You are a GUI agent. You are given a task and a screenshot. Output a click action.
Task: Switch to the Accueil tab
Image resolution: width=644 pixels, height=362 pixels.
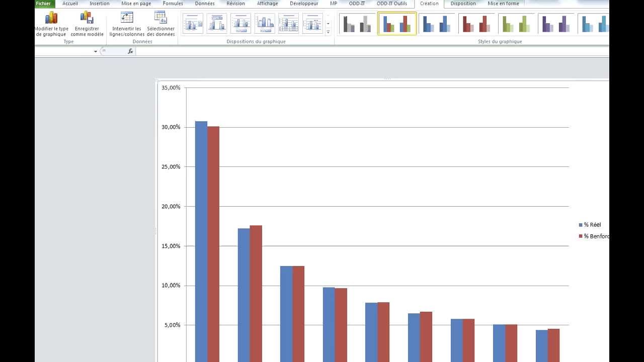pyautogui.click(x=70, y=4)
